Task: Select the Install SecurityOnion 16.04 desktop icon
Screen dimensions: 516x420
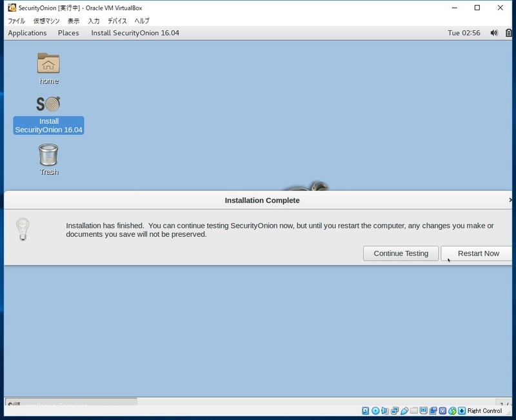Action: coord(48,115)
